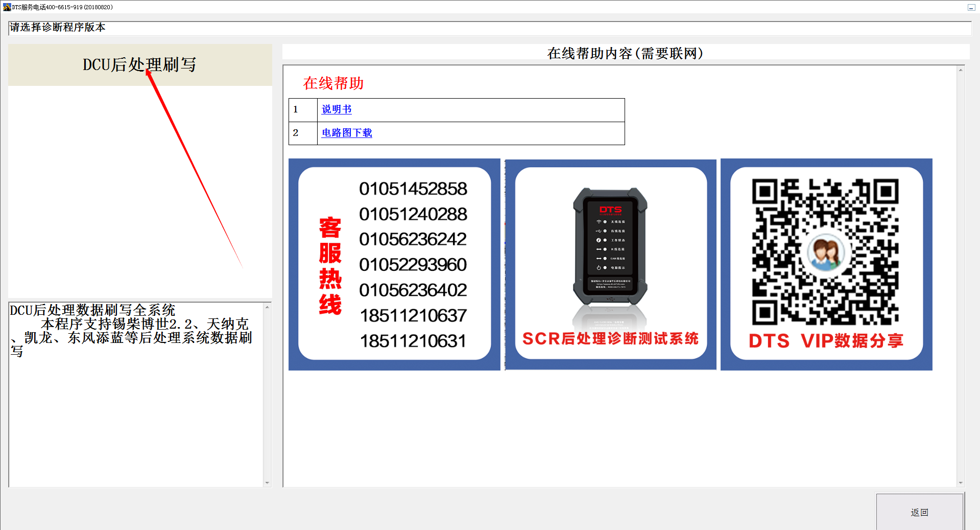Image resolution: width=980 pixels, height=530 pixels.
Task: Click the 请选择诊断程序版本 prompt field
Action: (x=490, y=28)
